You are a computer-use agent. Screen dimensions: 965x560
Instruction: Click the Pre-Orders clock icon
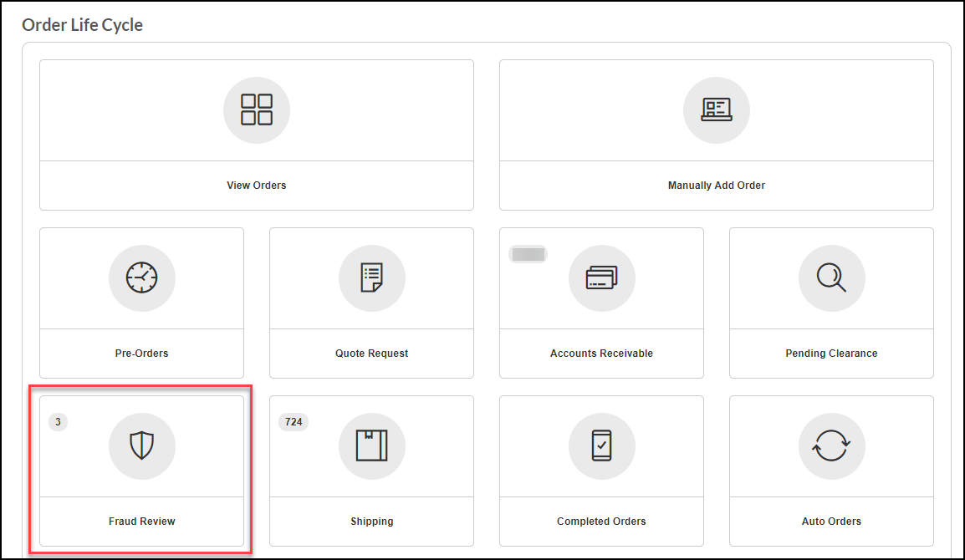click(x=141, y=278)
